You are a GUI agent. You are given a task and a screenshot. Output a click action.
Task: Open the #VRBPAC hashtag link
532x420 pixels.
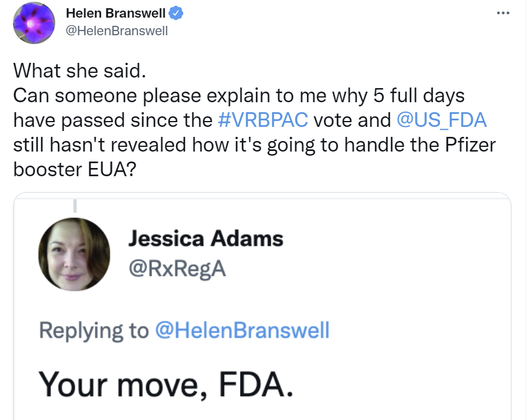[x=263, y=120]
